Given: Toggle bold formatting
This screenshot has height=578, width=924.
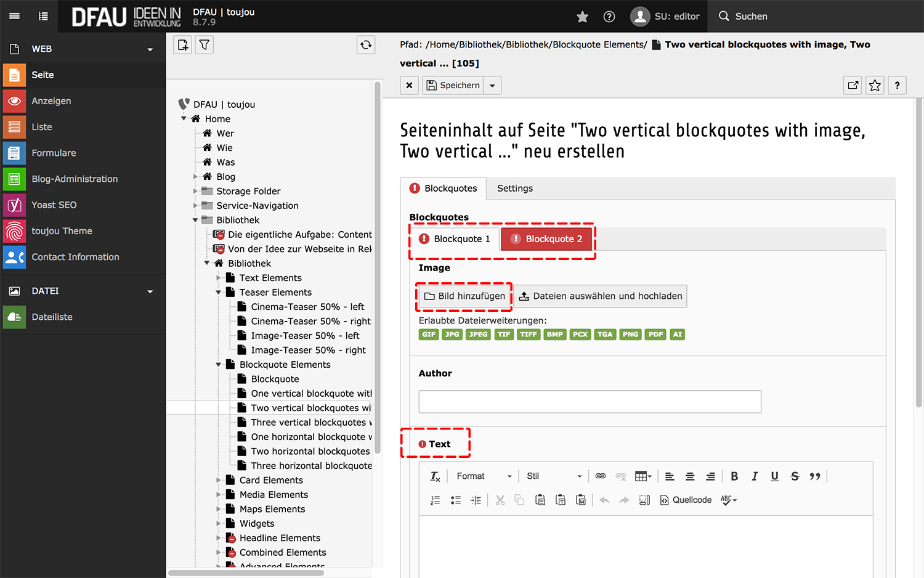Looking at the screenshot, I should point(734,476).
